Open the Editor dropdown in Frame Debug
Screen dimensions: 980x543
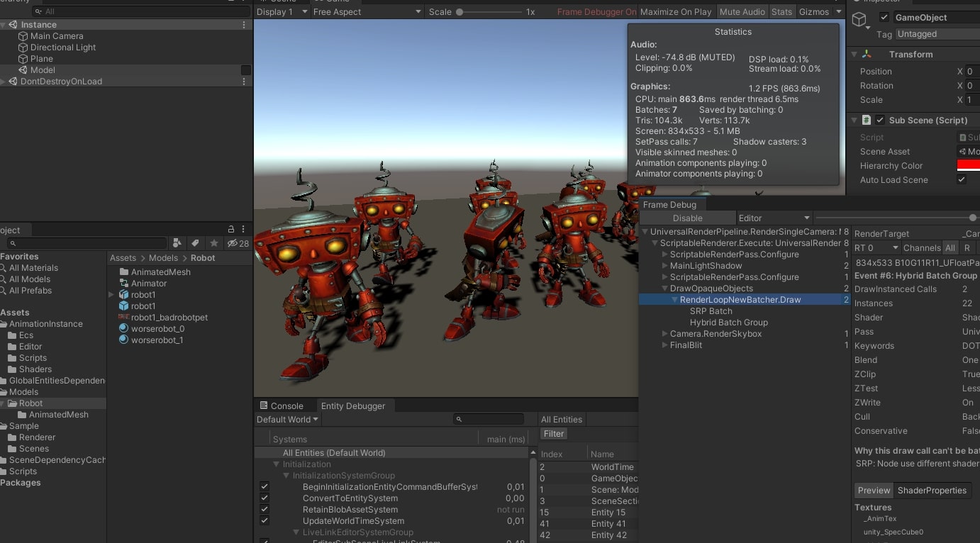[774, 218]
